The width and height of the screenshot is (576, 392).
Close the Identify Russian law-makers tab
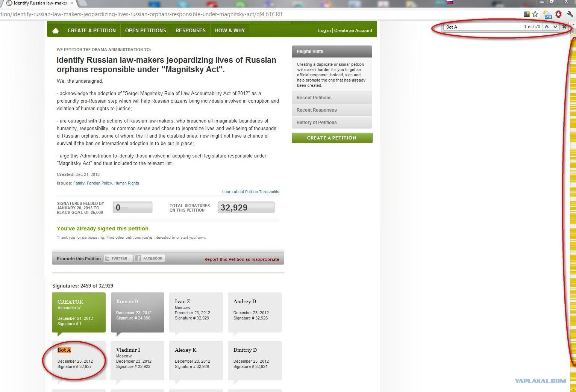pos(72,3)
